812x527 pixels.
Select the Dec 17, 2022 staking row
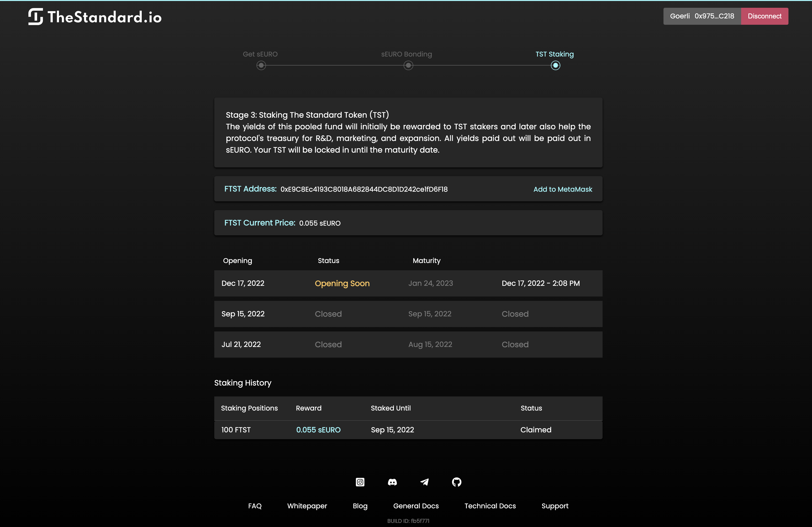point(408,283)
